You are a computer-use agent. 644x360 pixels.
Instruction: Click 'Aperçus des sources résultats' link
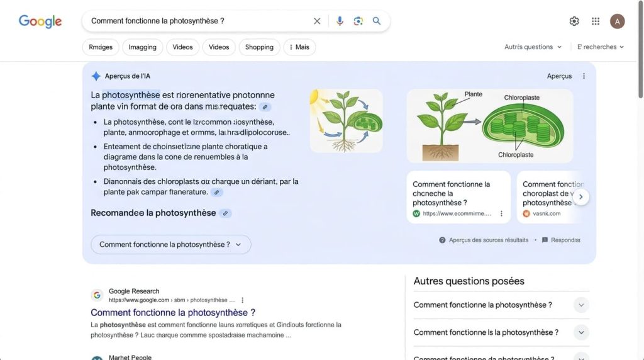[x=488, y=240]
